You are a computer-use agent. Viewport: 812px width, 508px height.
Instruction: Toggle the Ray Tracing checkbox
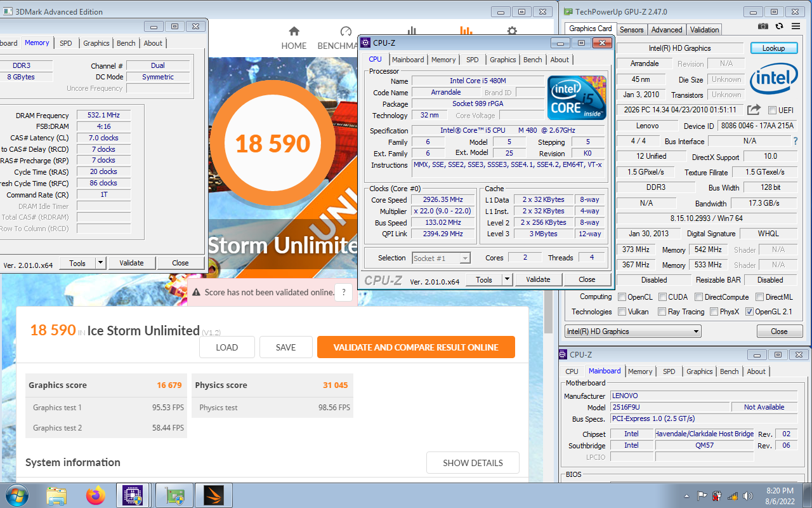[662, 312]
